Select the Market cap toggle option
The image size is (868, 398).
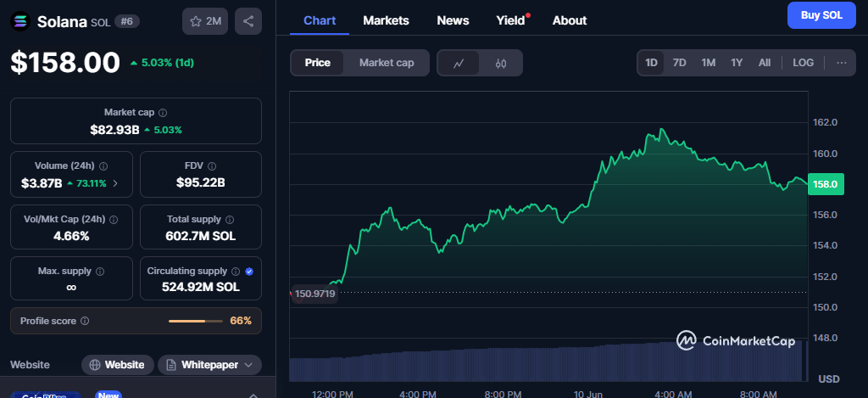coord(387,63)
